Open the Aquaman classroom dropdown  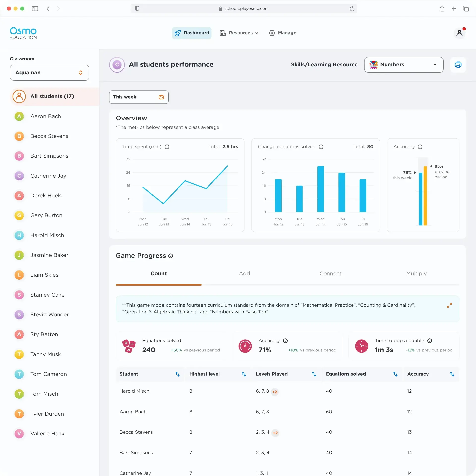tap(50, 73)
